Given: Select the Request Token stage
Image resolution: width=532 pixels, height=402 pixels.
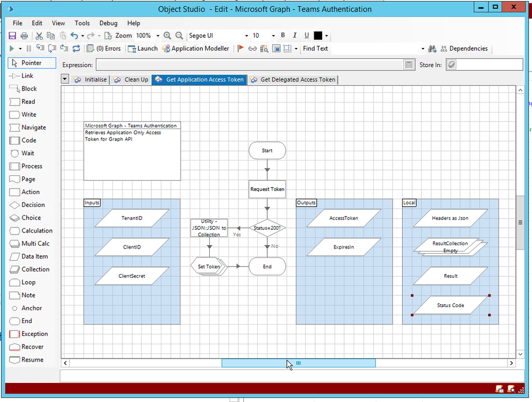Looking at the screenshot, I should 267,189.
